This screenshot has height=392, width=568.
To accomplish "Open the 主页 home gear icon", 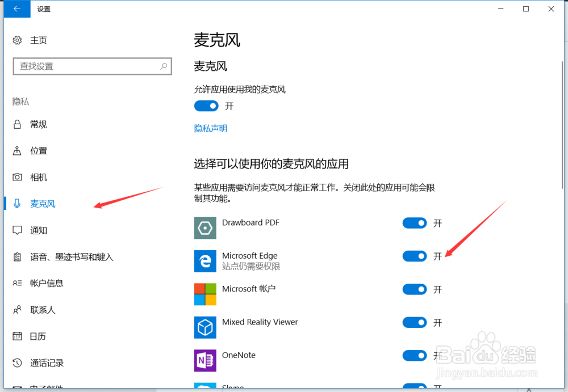I will pos(17,40).
